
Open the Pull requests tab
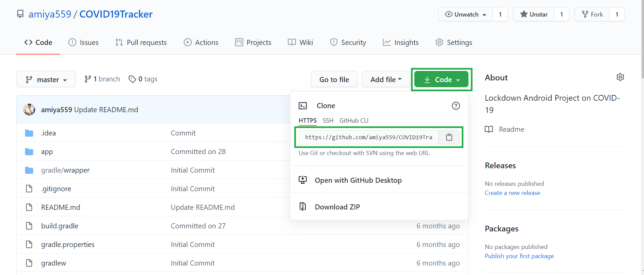141,43
